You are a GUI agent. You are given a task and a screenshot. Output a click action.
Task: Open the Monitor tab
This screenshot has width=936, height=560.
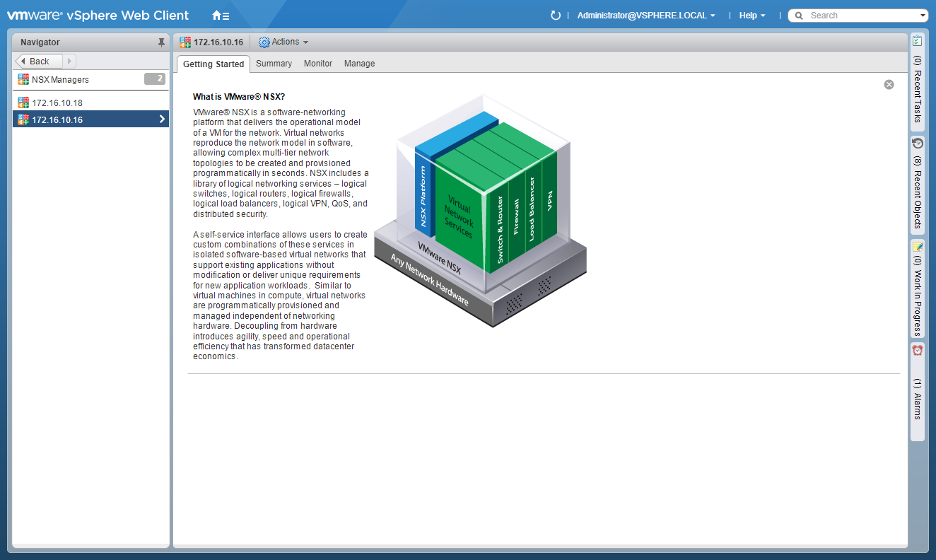318,64
